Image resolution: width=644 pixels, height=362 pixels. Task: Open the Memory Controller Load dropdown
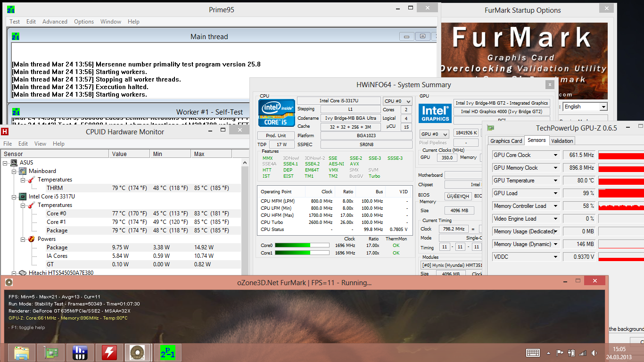(556, 206)
